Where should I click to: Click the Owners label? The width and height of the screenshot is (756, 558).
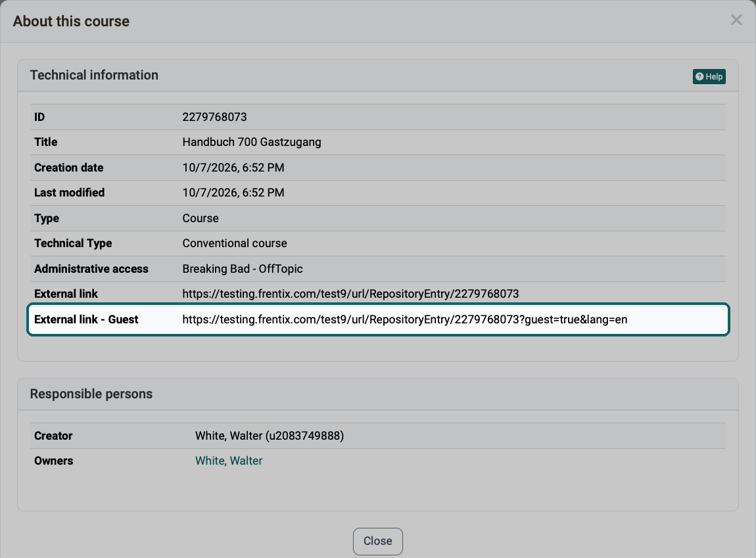coord(53,461)
